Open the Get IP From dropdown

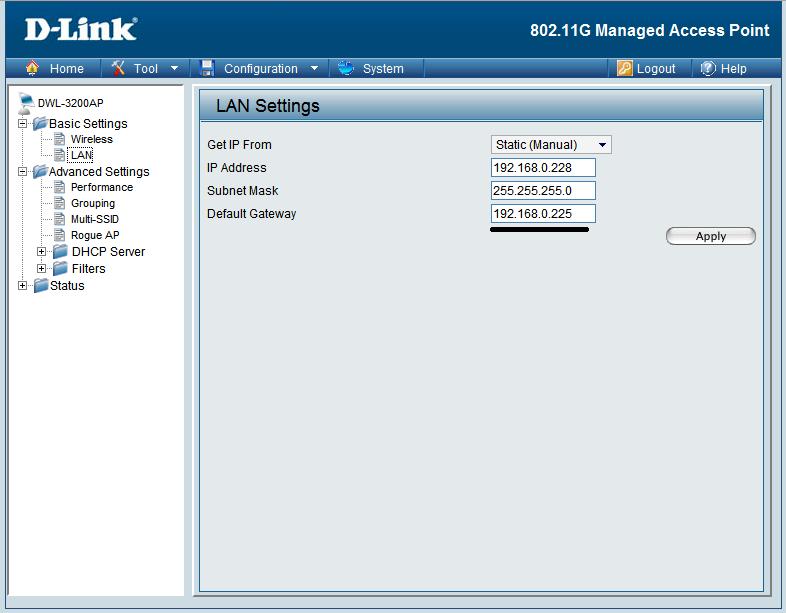pyautogui.click(x=551, y=144)
